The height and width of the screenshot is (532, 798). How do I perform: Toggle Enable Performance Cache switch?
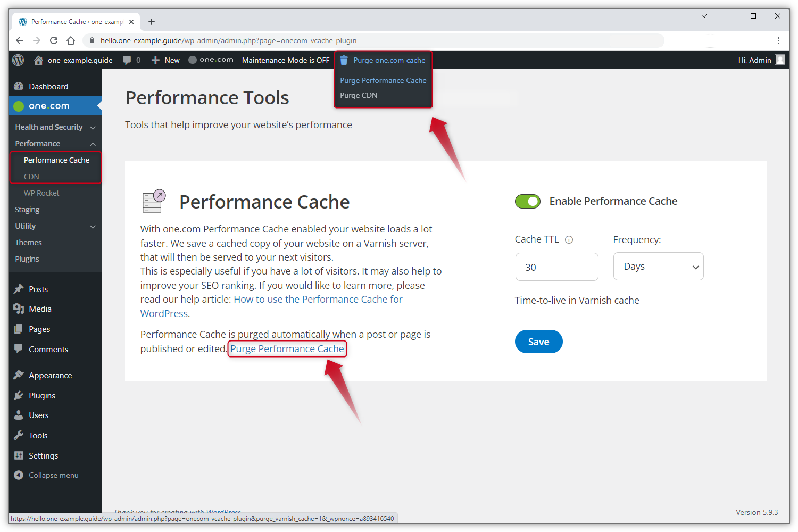tap(527, 201)
